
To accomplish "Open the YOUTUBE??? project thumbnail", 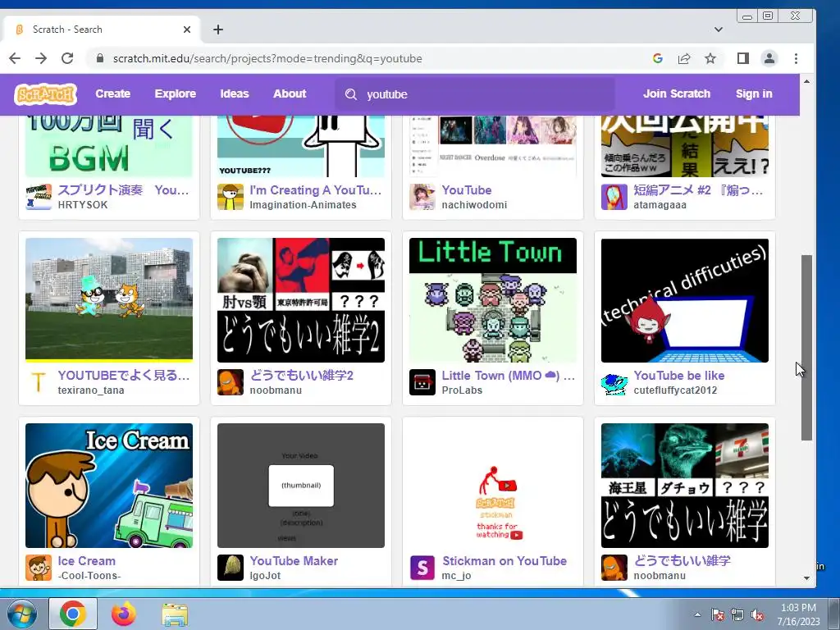I will pos(300,146).
